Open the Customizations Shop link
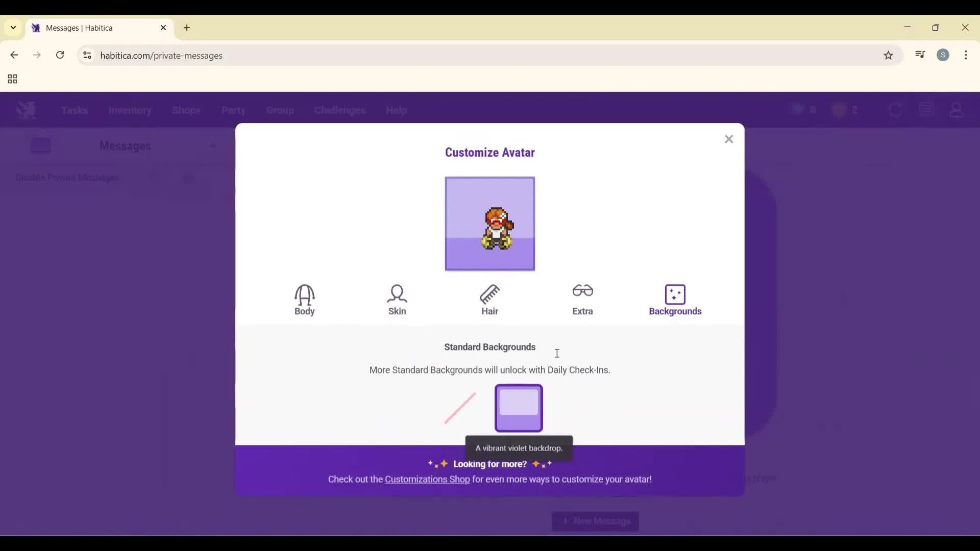980x551 pixels. click(x=428, y=480)
